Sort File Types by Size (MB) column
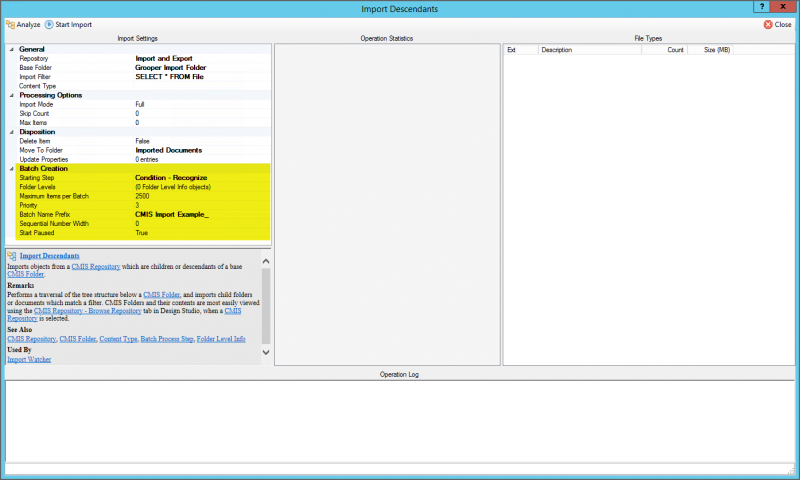The height and width of the screenshot is (480, 800). tap(711, 50)
